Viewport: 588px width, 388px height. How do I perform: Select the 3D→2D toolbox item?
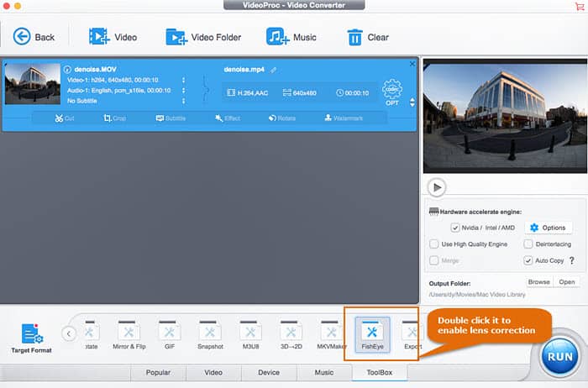pyautogui.click(x=291, y=335)
